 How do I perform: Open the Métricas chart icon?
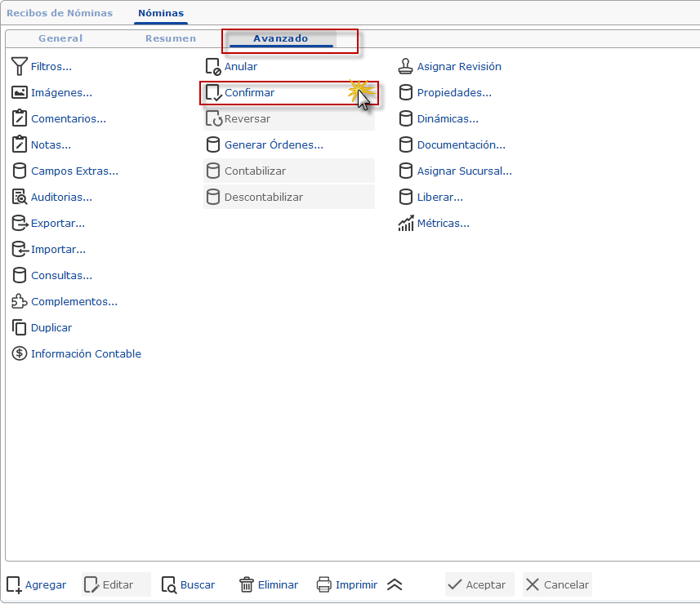coord(406,223)
